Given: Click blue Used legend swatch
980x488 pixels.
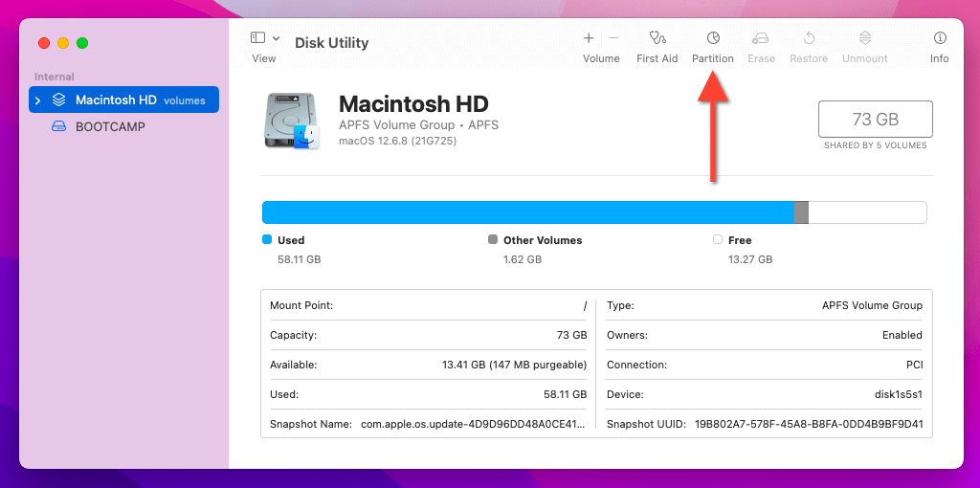Looking at the screenshot, I should [267, 239].
